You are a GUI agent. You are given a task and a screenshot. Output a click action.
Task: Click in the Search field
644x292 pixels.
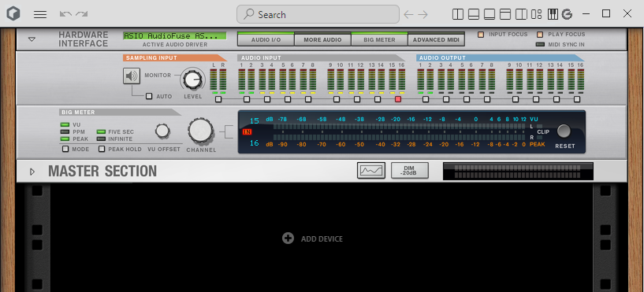(318, 14)
